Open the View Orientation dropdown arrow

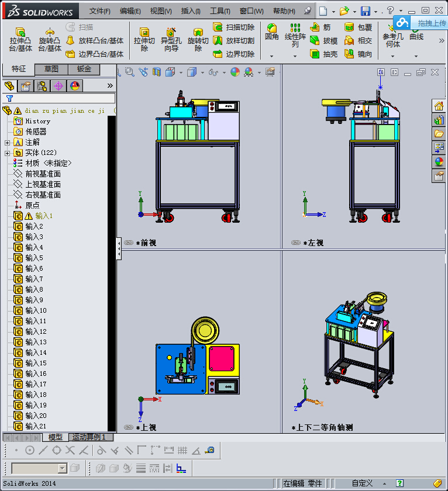point(181,72)
